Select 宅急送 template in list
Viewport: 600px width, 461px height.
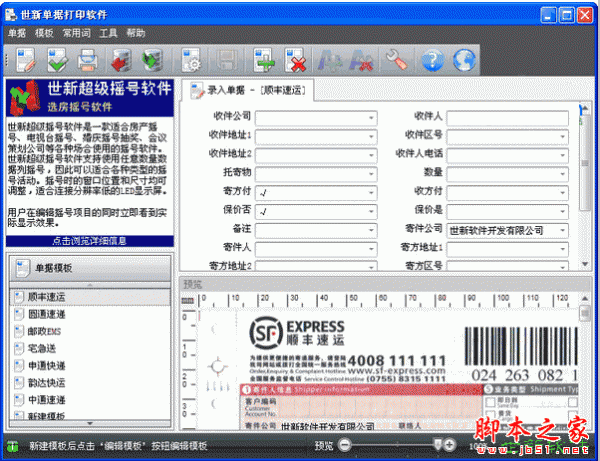pos(90,349)
